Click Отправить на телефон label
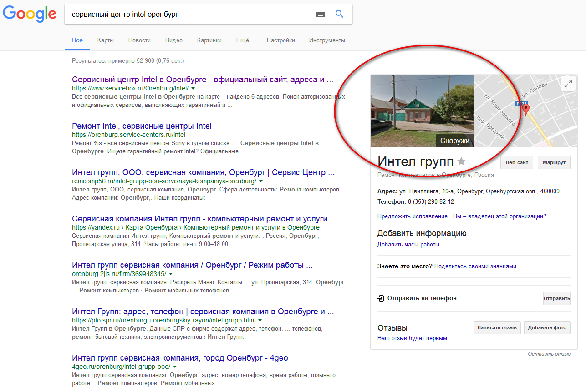This screenshot has width=586, height=392. [422, 298]
